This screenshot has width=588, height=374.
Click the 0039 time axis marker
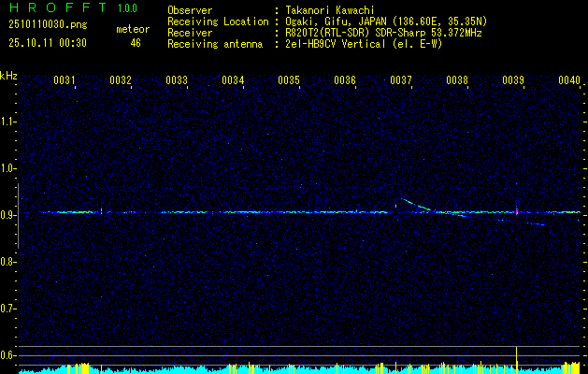[513, 80]
